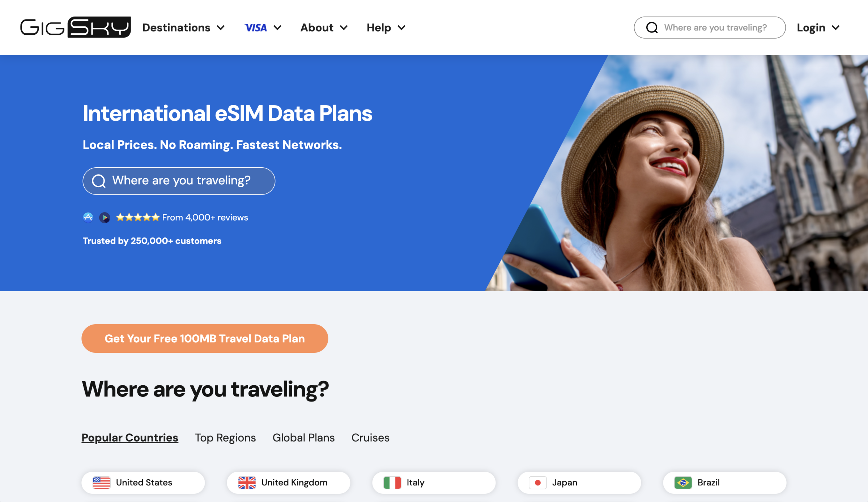Select the Top Regions tab
The image size is (868, 502).
tap(225, 437)
